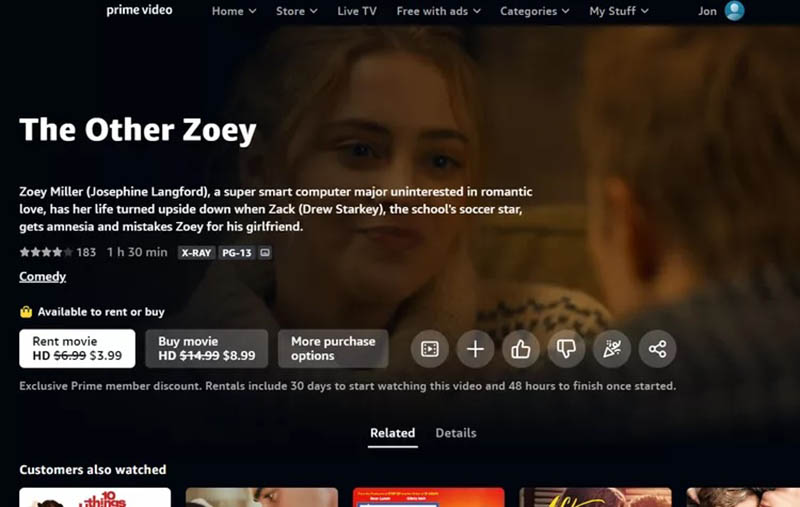Click the prime video logo
800x507 pixels.
click(x=139, y=10)
